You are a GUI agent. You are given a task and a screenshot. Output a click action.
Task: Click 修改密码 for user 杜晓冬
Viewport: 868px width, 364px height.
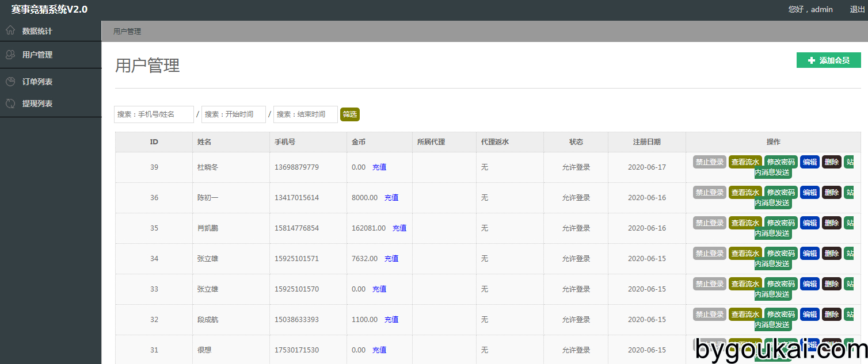click(x=781, y=162)
